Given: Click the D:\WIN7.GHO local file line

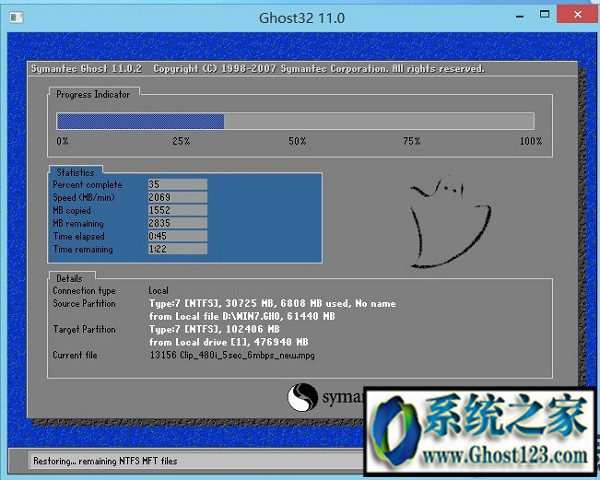Looking at the screenshot, I should coord(242,317).
